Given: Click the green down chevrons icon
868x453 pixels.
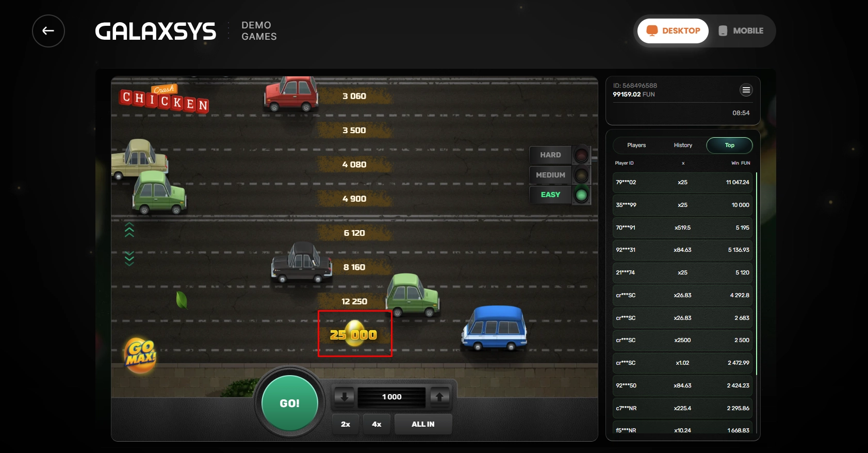Looking at the screenshot, I should [129, 258].
